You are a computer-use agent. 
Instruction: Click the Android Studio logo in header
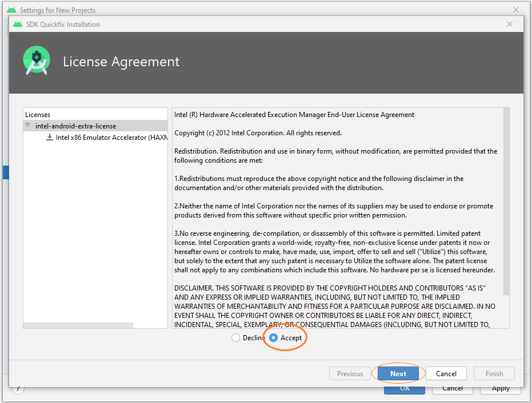37,61
